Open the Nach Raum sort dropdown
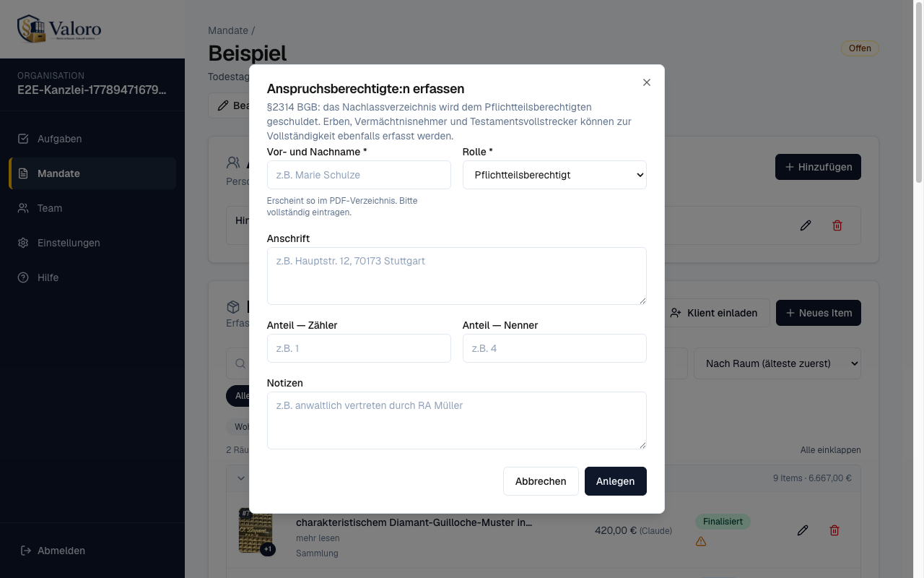 coord(777,363)
